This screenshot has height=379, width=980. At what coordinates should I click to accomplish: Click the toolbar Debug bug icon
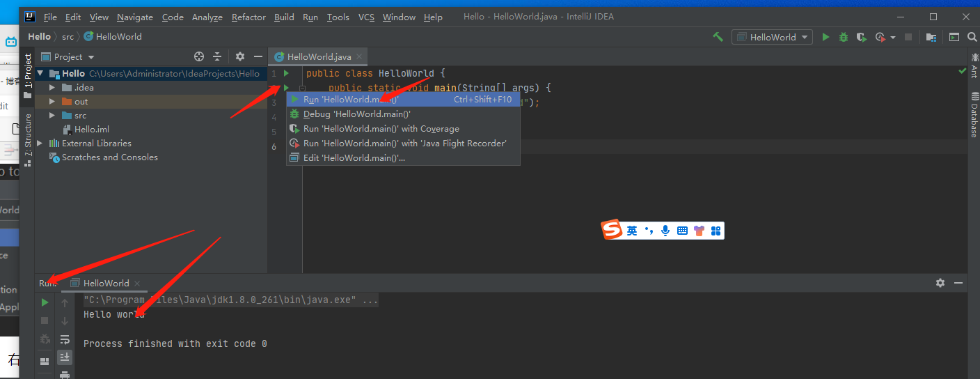(x=844, y=37)
